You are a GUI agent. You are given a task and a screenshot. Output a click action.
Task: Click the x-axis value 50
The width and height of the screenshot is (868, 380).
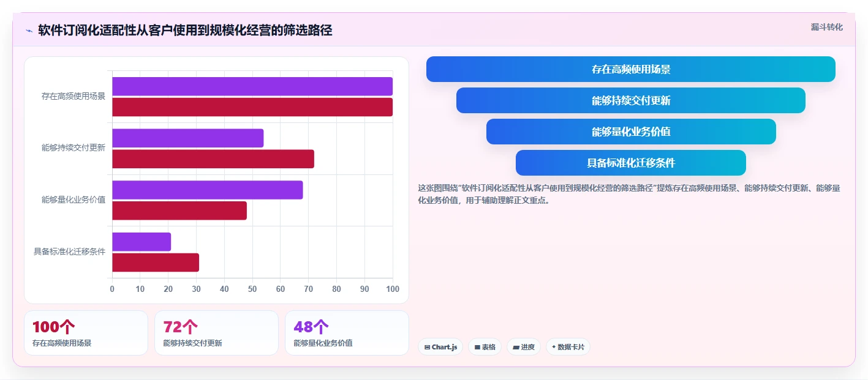pyautogui.click(x=252, y=289)
